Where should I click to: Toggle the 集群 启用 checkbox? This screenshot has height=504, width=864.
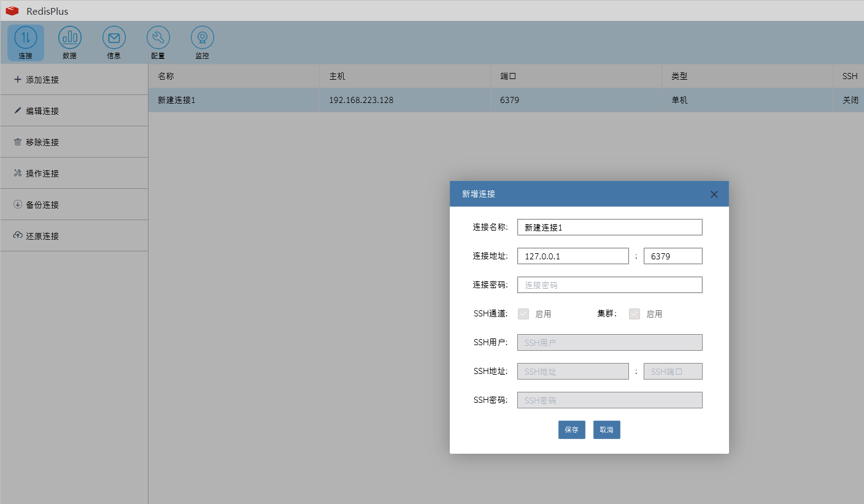tap(634, 314)
